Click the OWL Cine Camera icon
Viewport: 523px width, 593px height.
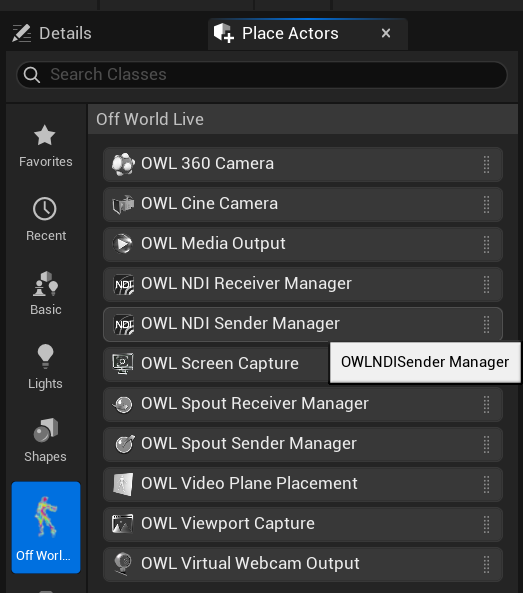[x=123, y=204]
